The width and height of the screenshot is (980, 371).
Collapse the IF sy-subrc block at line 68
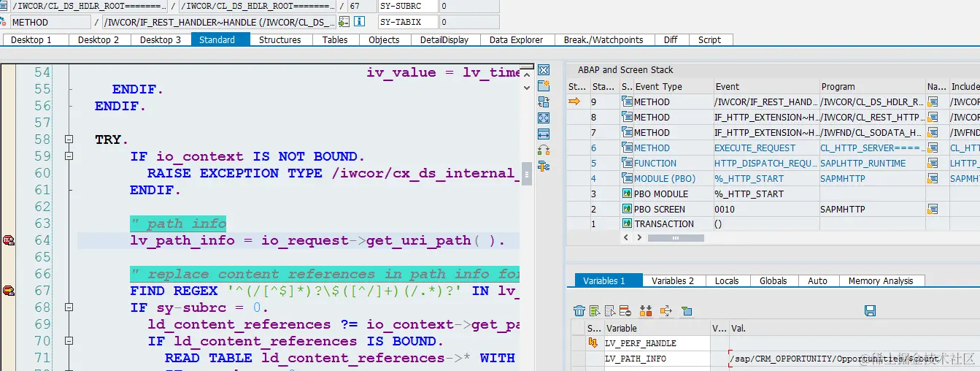coord(69,307)
